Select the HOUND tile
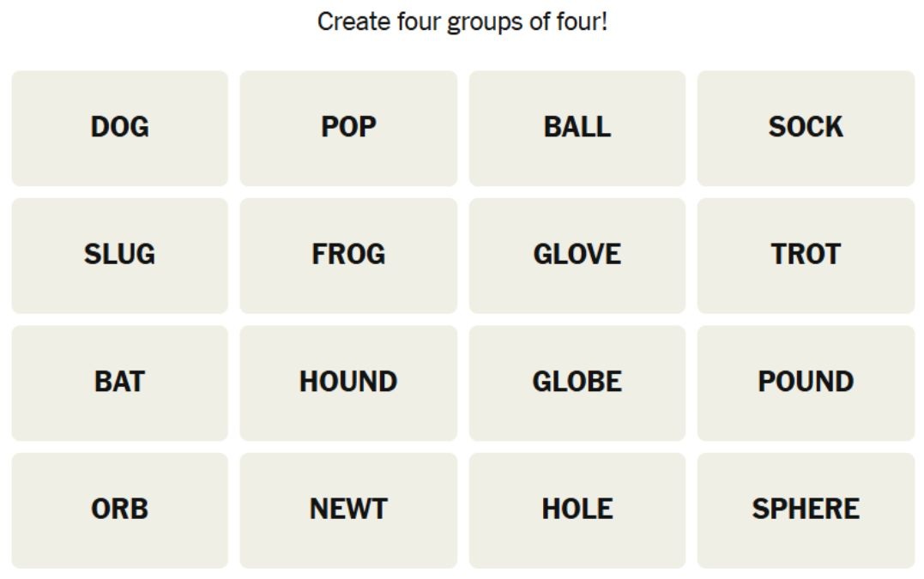Screen dimensions: 924x579 (x=348, y=383)
